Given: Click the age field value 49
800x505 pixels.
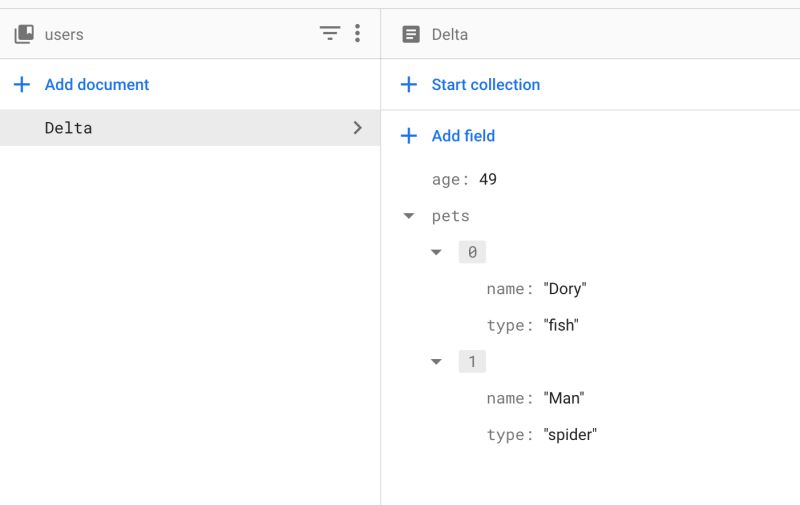Looking at the screenshot, I should [488, 179].
